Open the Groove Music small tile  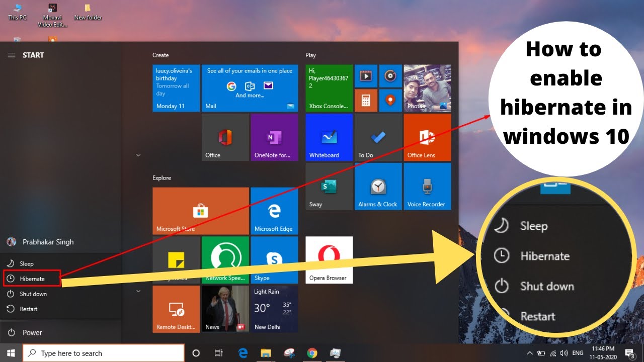(x=390, y=75)
